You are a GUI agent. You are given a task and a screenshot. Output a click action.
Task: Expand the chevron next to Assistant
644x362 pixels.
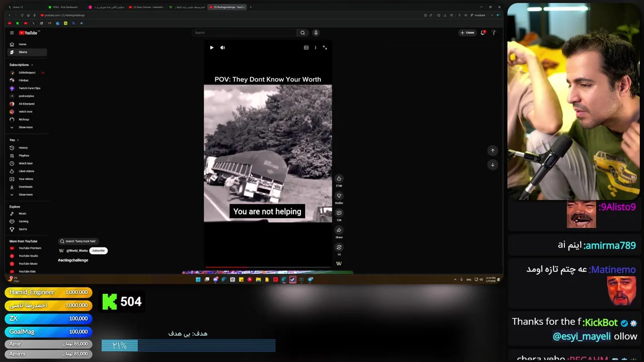491,15
